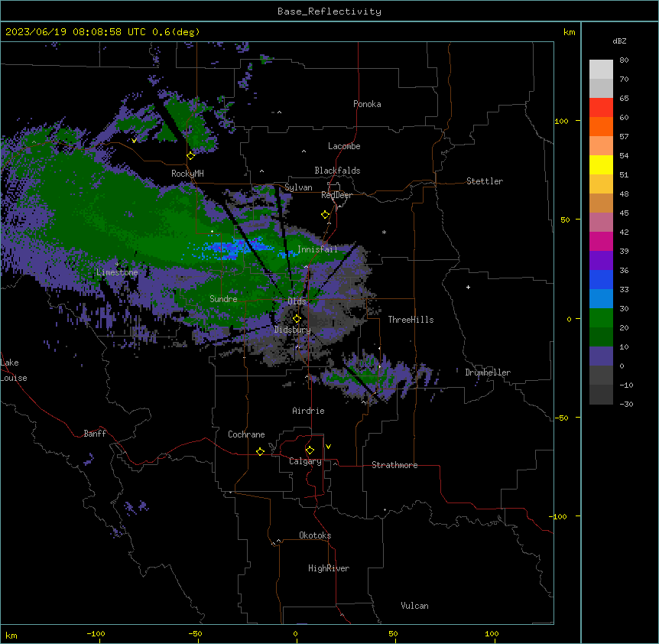Click the Innisfail label
Viewport: 659px width, 644px height.
point(317,249)
